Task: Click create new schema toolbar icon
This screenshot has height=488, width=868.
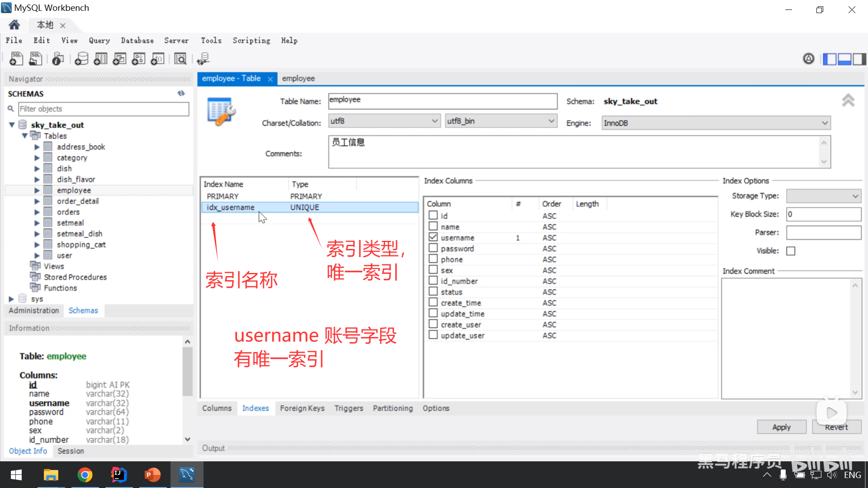Action: click(81, 59)
